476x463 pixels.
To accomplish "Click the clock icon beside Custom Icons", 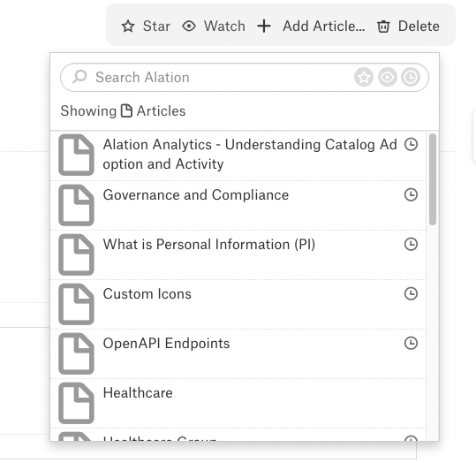I will pos(411,293).
